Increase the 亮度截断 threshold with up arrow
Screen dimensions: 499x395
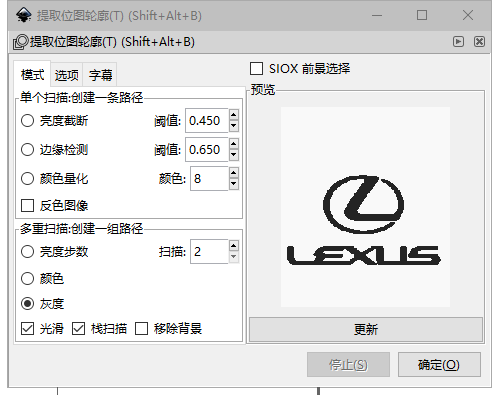coord(234,115)
